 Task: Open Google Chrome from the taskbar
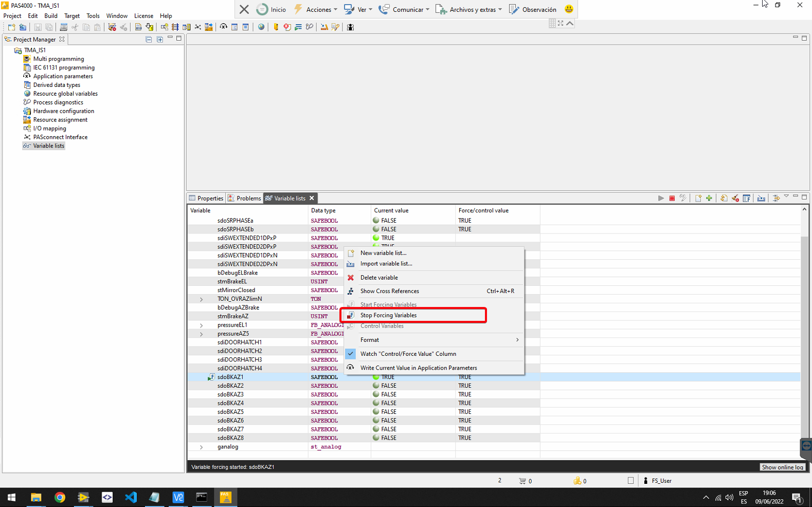pyautogui.click(x=60, y=497)
